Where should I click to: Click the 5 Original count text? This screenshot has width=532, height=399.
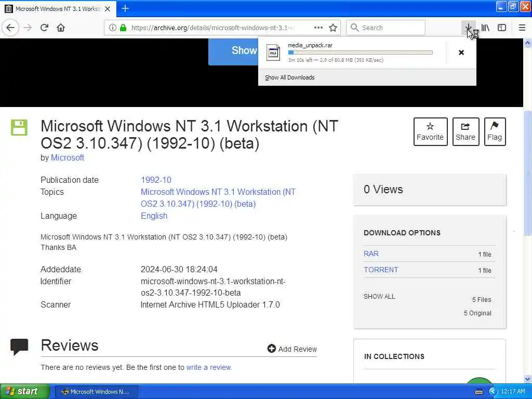pos(478,313)
